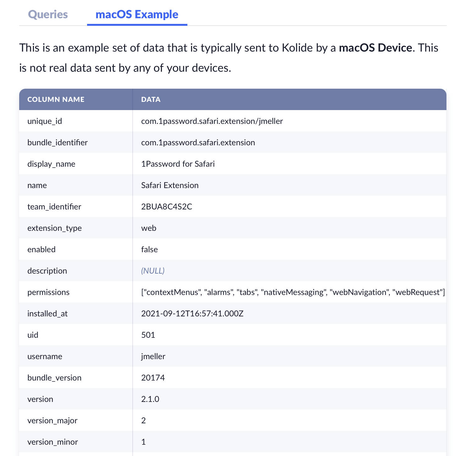
Task: Click the username value jmeller
Action: (x=153, y=356)
